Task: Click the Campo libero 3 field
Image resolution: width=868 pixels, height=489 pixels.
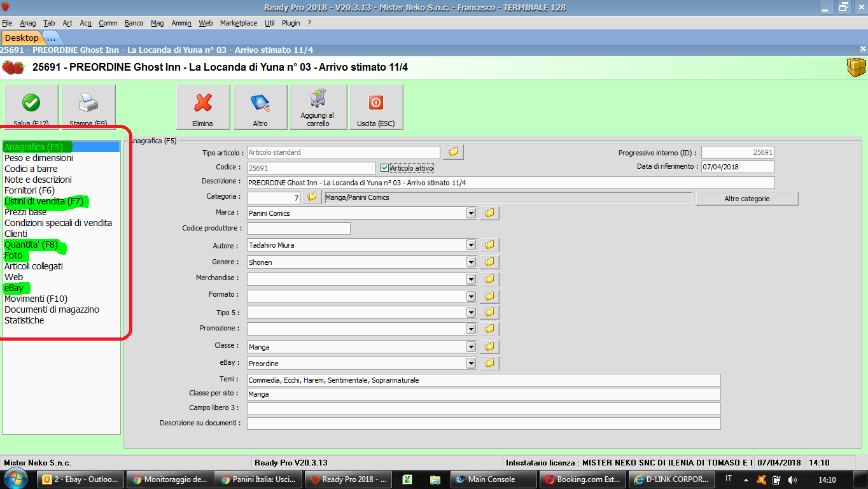Action: (484, 408)
